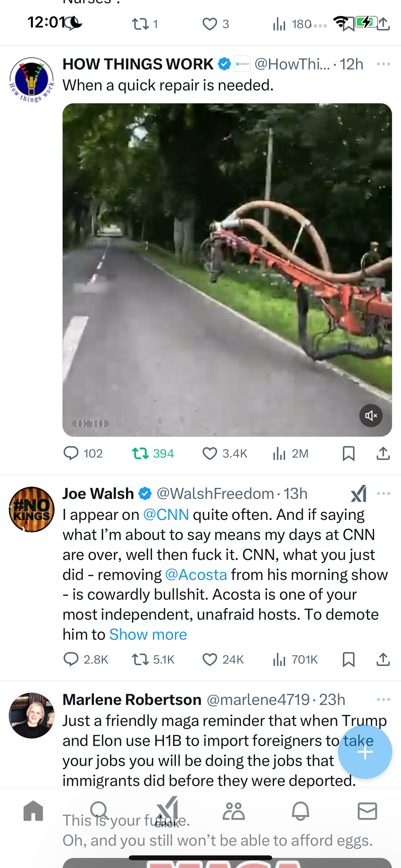
Task: Open Messages envelope tab
Action: pyautogui.click(x=367, y=811)
